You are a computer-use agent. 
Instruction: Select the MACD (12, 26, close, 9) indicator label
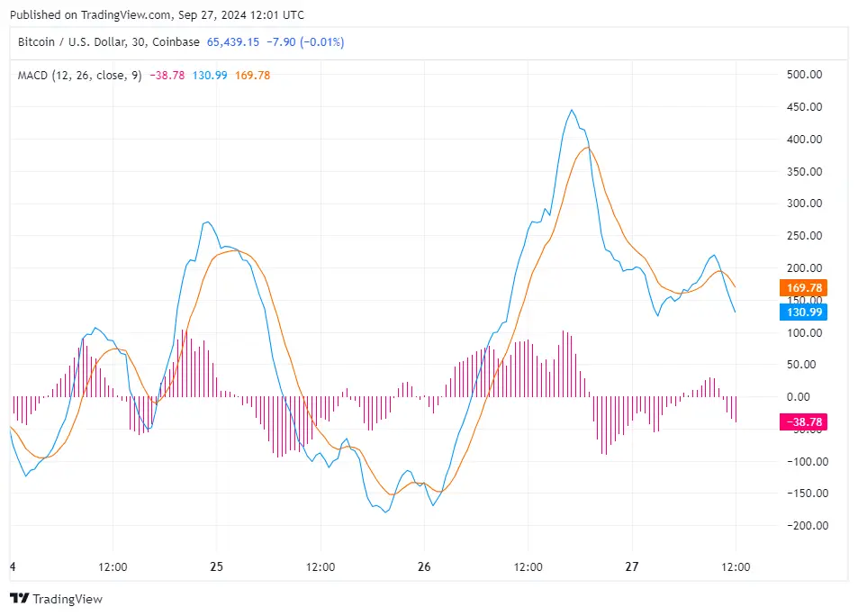(79, 75)
